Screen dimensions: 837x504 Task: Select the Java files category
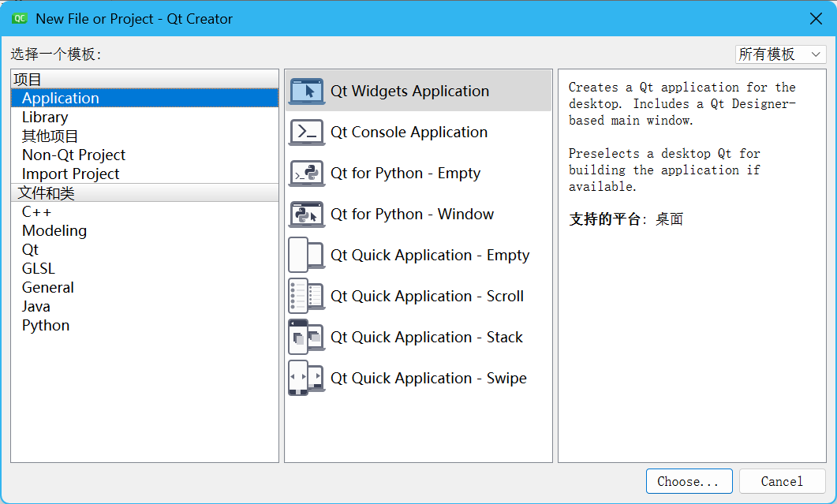click(x=144, y=307)
